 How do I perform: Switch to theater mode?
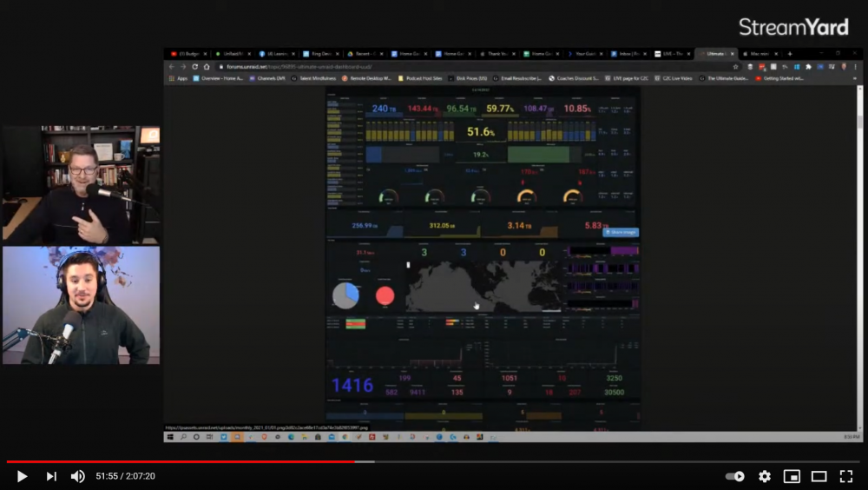819,476
